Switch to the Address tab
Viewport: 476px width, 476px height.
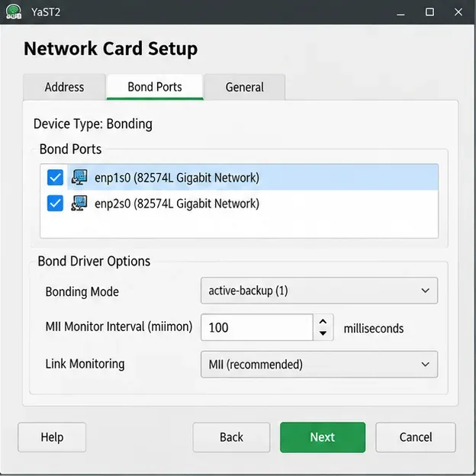[x=64, y=87]
